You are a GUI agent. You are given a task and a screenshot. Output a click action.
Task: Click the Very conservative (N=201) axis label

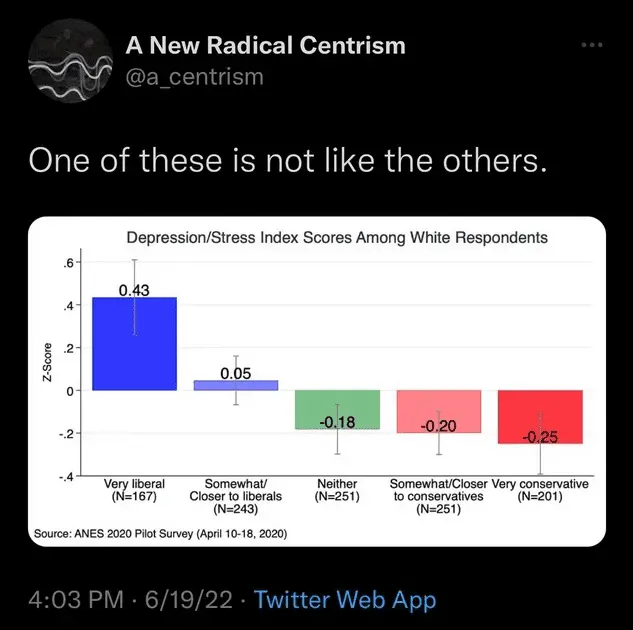pyautogui.click(x=541, y=490)
